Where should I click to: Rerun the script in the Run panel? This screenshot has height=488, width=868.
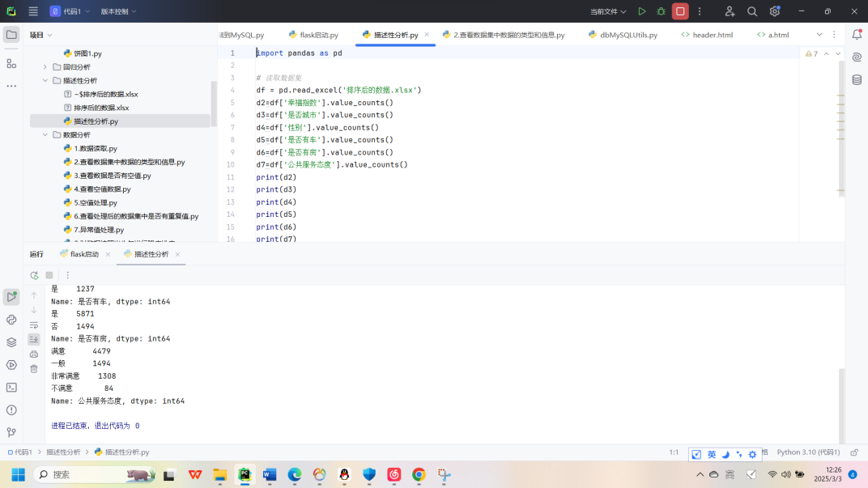pyautogui.click(x=34, y=275)
